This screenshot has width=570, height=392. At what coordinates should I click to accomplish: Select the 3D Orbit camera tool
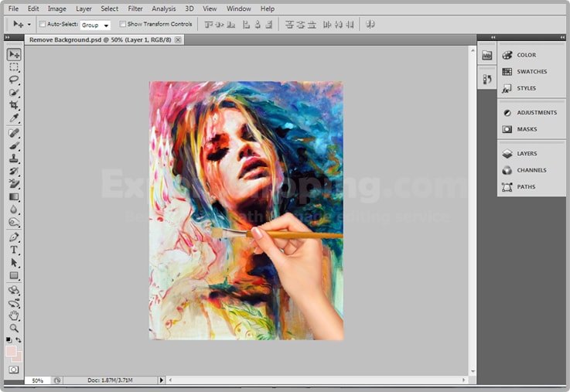(x=14, y=303)
